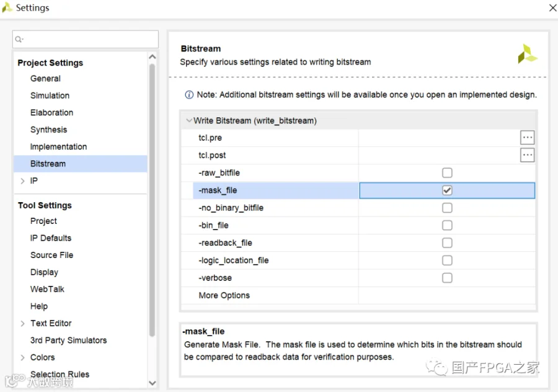Expand the Text Editor tree node
This screenshot has width=558, height=392.
click(x=22, y=323)
